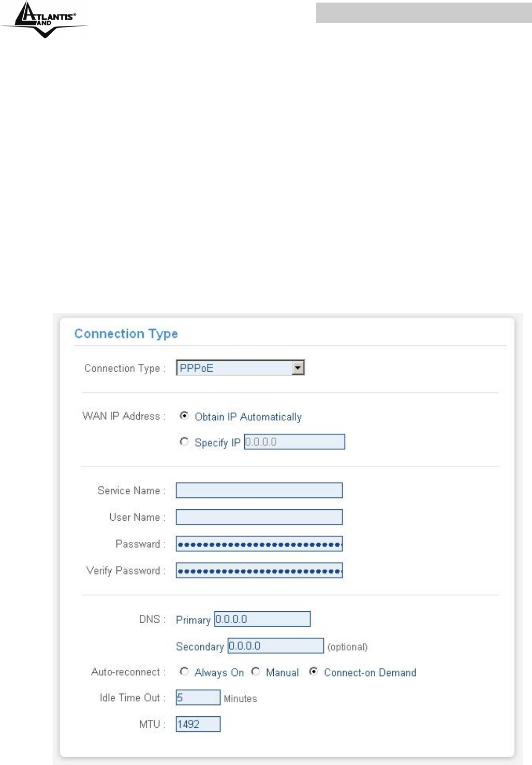
Task: Click the Connection Type section heading
Action: click(126, 334)
